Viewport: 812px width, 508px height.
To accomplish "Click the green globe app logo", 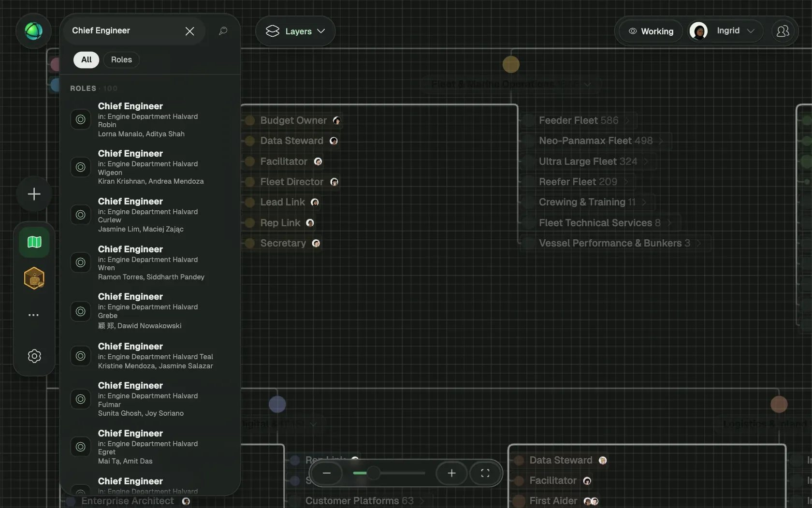I will 33,31.
